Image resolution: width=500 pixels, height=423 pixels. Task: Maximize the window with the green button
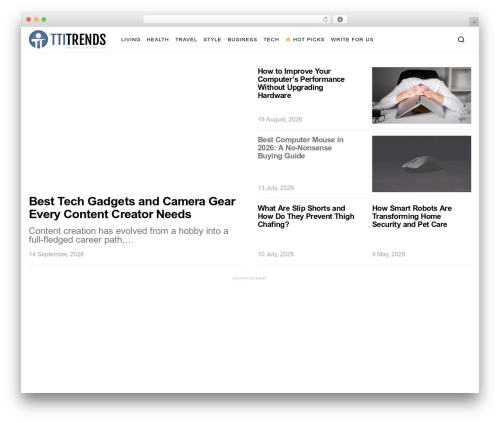(x=44, y=20)
